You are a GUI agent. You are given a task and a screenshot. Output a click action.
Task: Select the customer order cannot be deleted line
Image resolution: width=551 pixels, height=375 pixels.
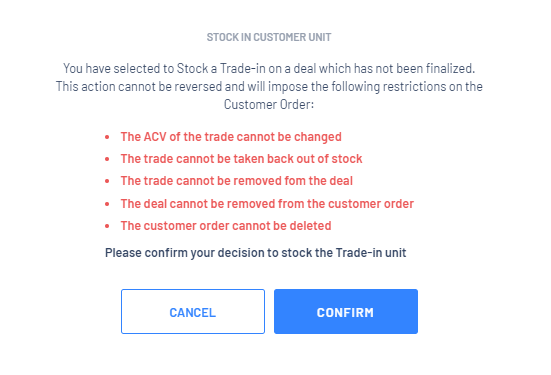click(x=226, y=226)
